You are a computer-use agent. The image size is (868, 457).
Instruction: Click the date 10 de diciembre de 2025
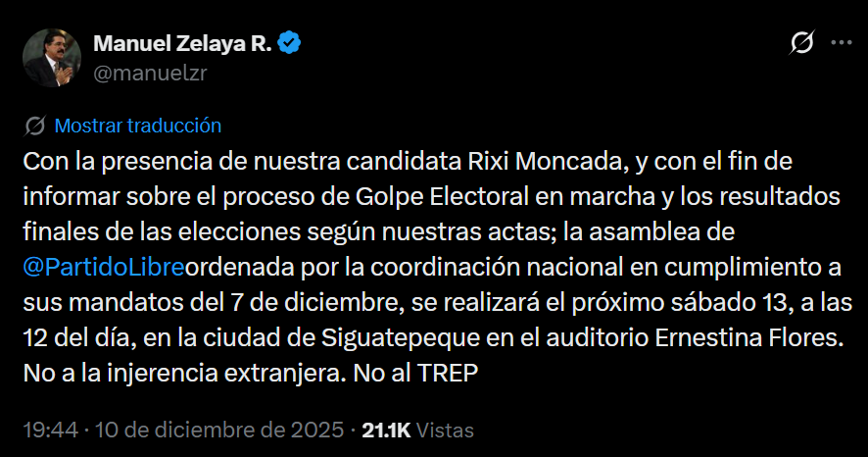[217, 430]
